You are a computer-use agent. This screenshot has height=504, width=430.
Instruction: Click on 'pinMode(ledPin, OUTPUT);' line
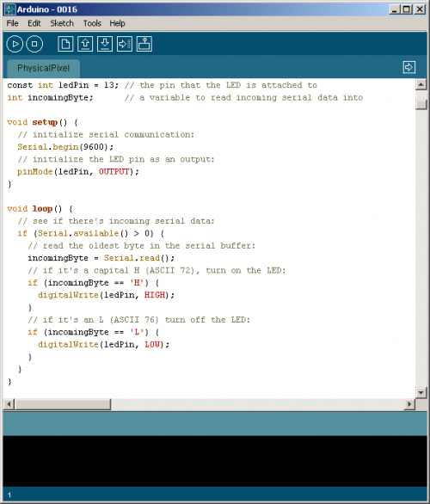pyautogui.click(x=78, y=172)
